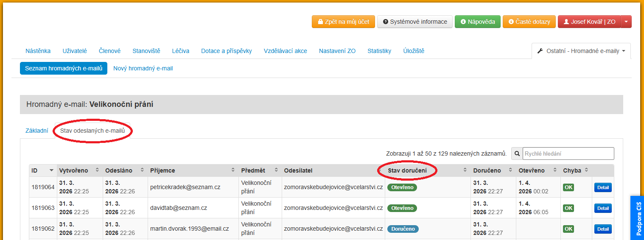Click sort arrows on Vytvořeno column

(97, 170)
